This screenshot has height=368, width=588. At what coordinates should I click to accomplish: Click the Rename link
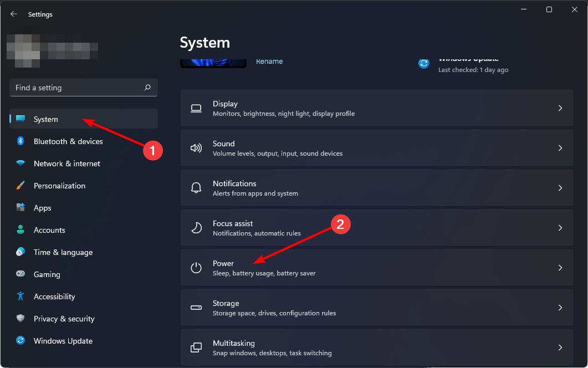[269, 62]
